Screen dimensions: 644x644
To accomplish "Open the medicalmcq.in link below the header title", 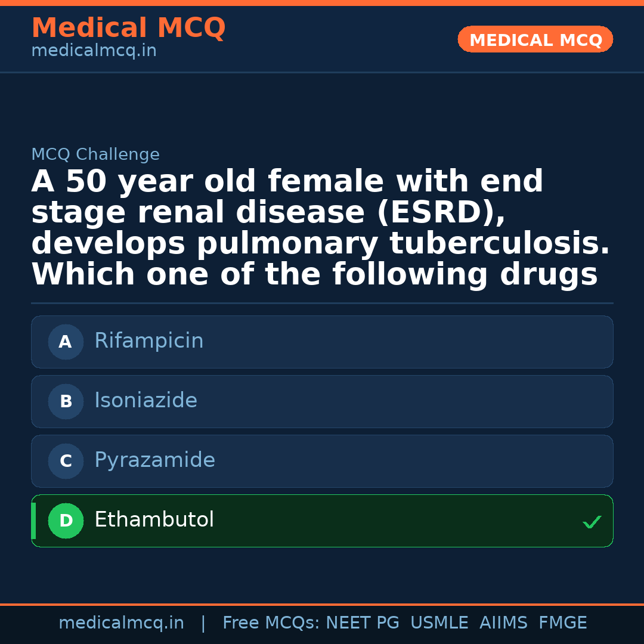I will pos(94,51).
